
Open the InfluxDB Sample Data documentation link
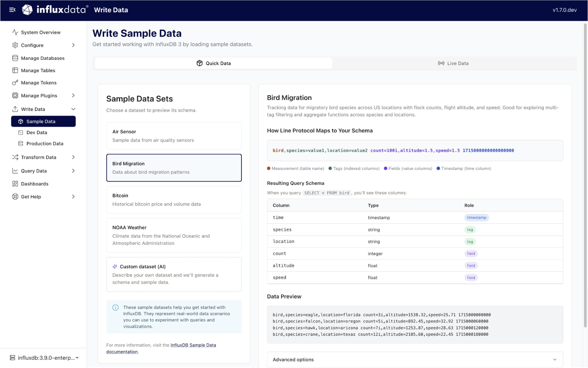[x=193, y=345]
